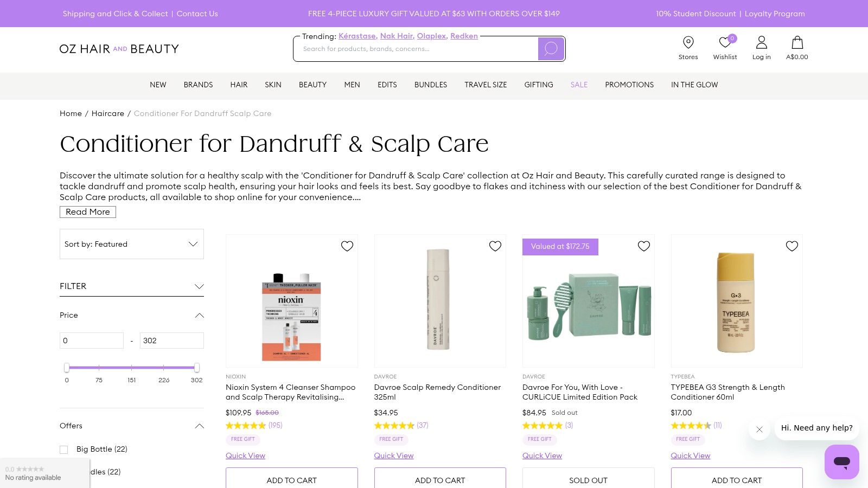This screenshot has height=488, width=868.
Task: Click the right handle of price slider
Action: coord(196,368)
